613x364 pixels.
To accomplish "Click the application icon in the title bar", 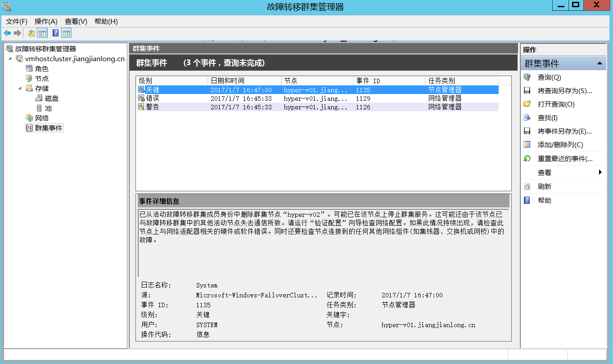I will point(7,6).
